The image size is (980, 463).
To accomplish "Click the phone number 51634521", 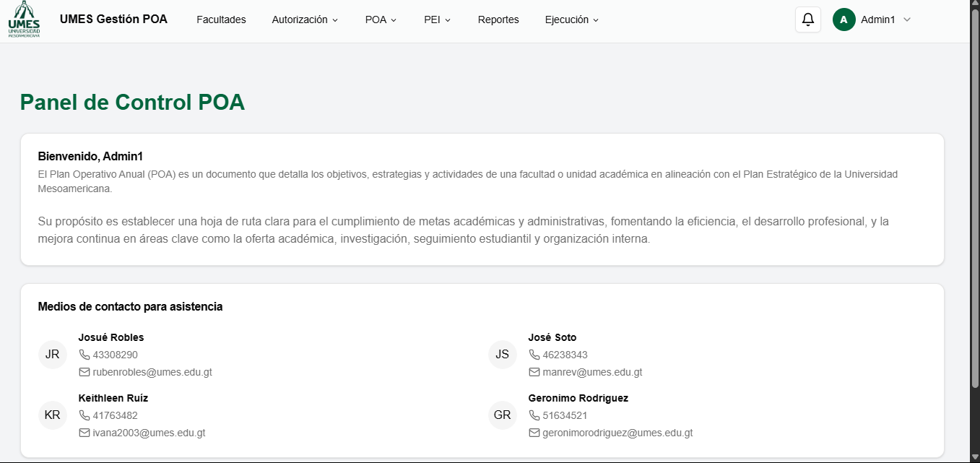I will click(565, 415).
